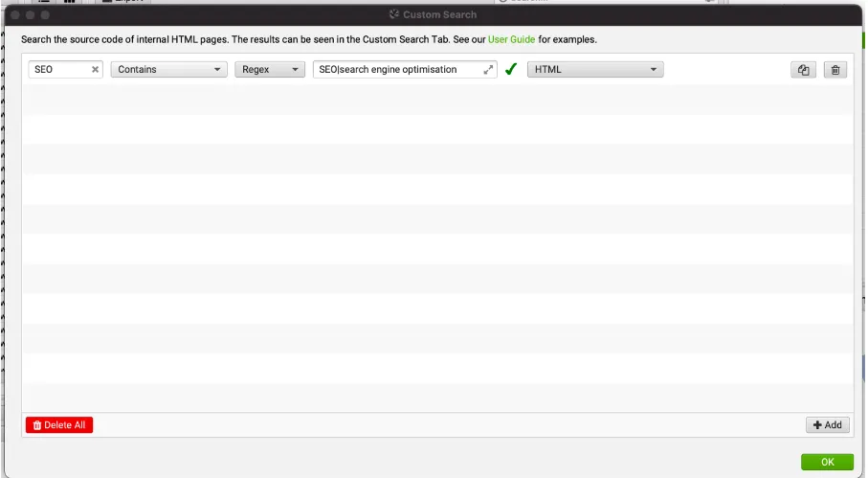Image resolution: width=868 pixels, height=478 pixels.
Task: Delete the SEO search filter row
Action: [835, 70]
